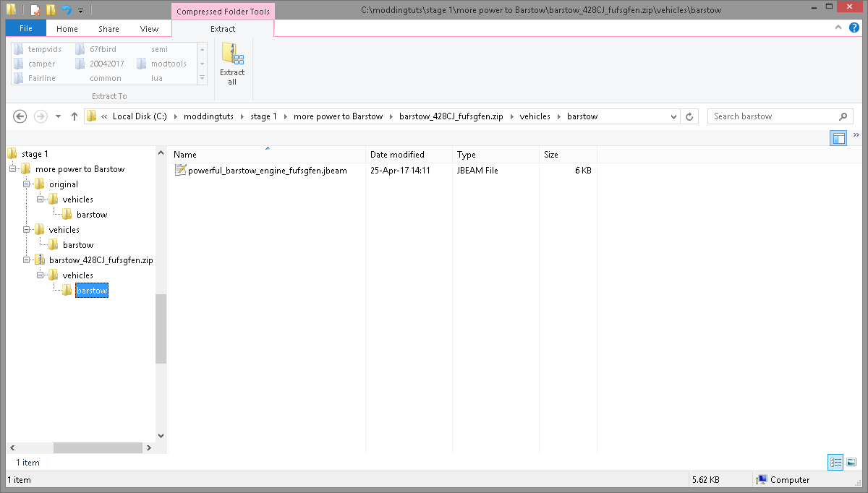
Task: Go back with the Back arrow
Action: coord(20,116)
